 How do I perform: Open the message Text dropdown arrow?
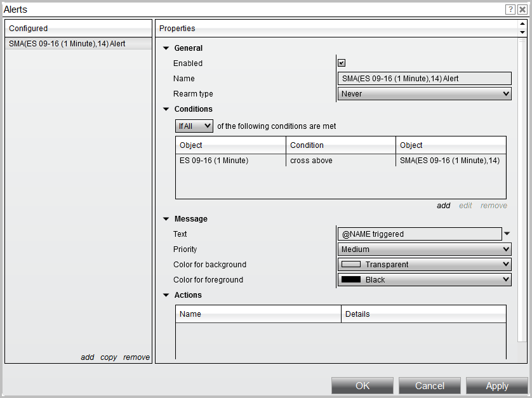[x=507, y=234]
